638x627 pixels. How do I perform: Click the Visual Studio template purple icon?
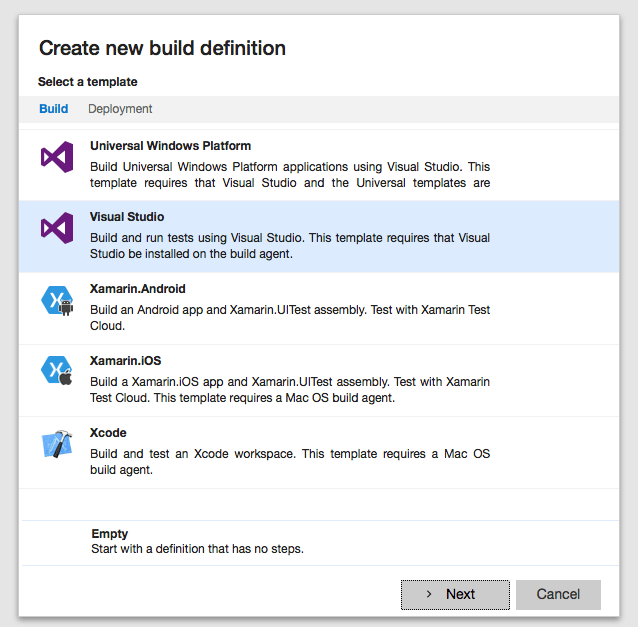[57, 228]
